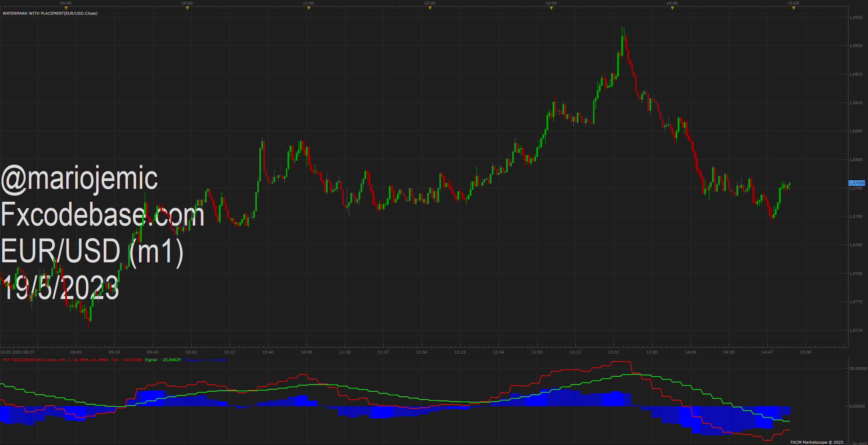Select the WATERMARK WITH PLACEMENT indicator label
Image resolution: width=868 pixels, height=445 pixels.
tap(50, 13)
